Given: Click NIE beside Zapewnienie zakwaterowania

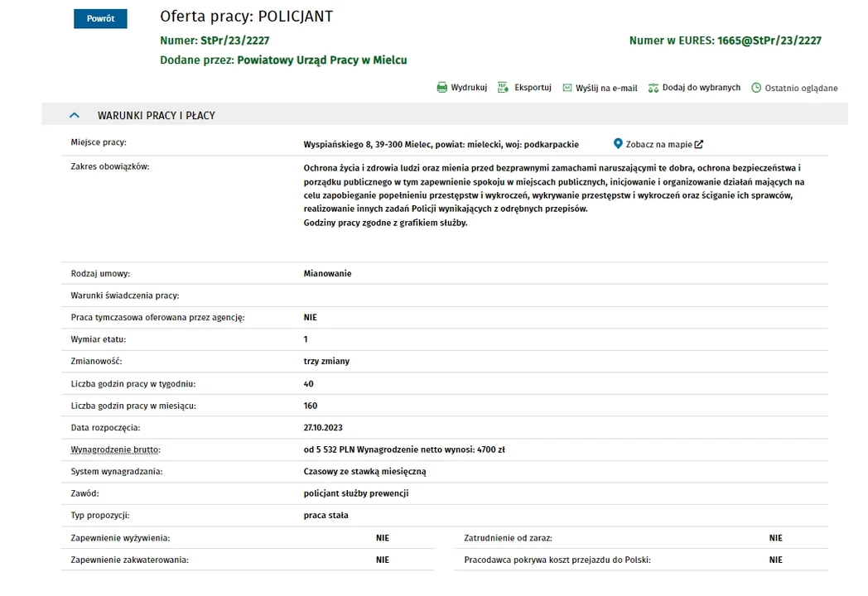Looking at the screenshot, I should 383,560.
